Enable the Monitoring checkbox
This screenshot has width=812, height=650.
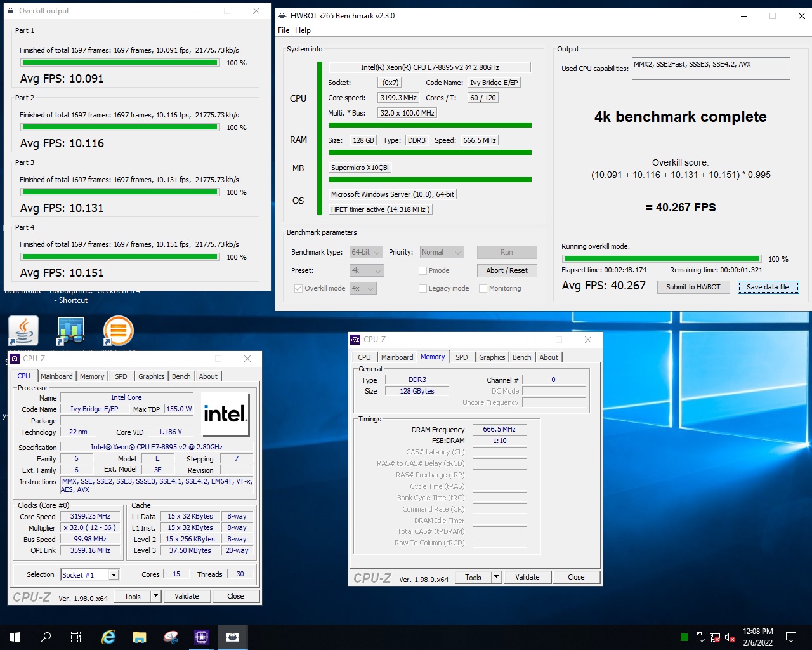[x=483, y=288]
